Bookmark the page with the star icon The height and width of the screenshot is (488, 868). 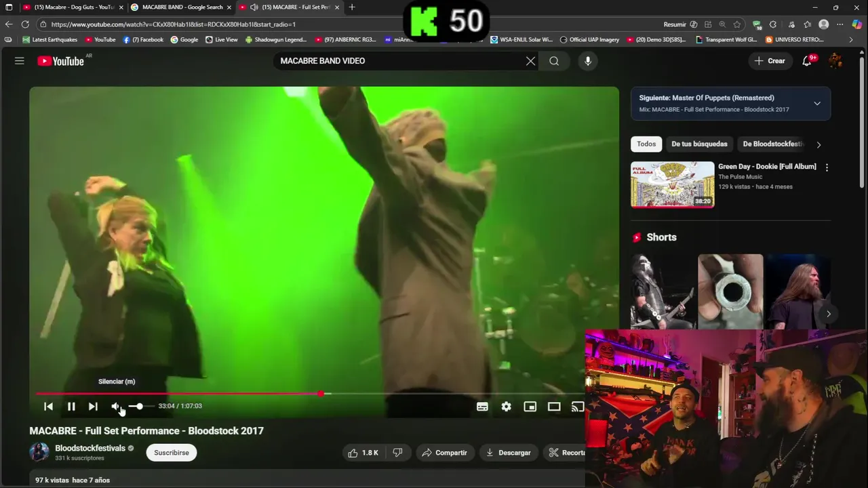coord(737,24)
